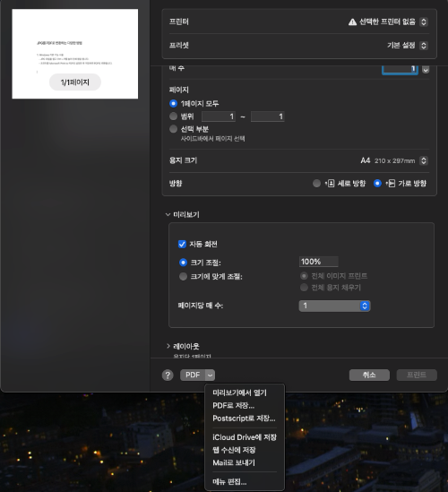Viewport: 448px width, 492px height.
Task: Select the 1페이지 모두 radio button
Action: (x=173, y=103)
